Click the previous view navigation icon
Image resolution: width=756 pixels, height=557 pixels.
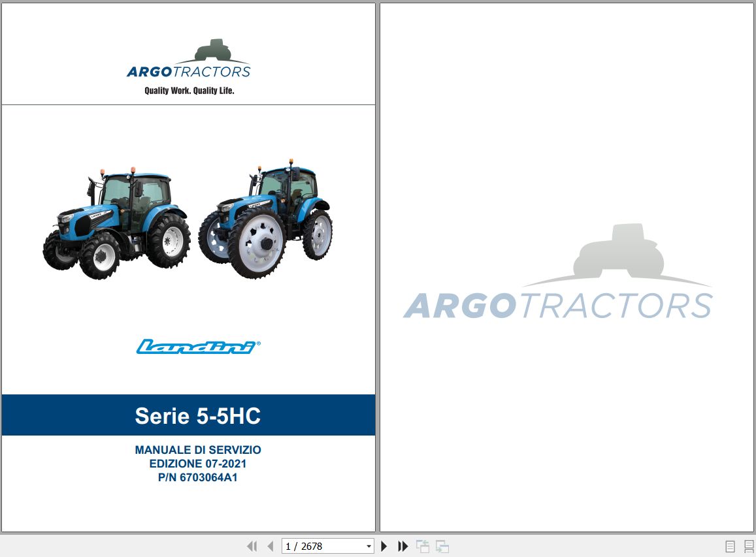[x=423, y=547]
